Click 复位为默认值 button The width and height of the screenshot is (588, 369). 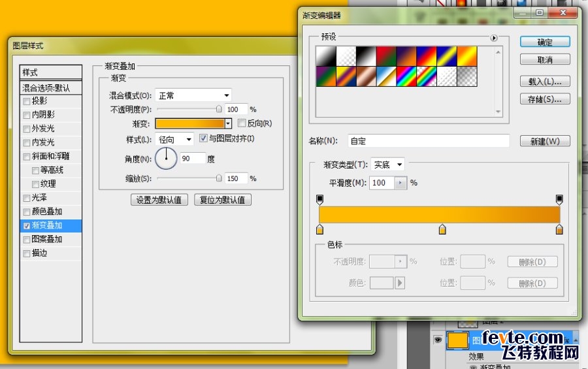click(223, 200)
